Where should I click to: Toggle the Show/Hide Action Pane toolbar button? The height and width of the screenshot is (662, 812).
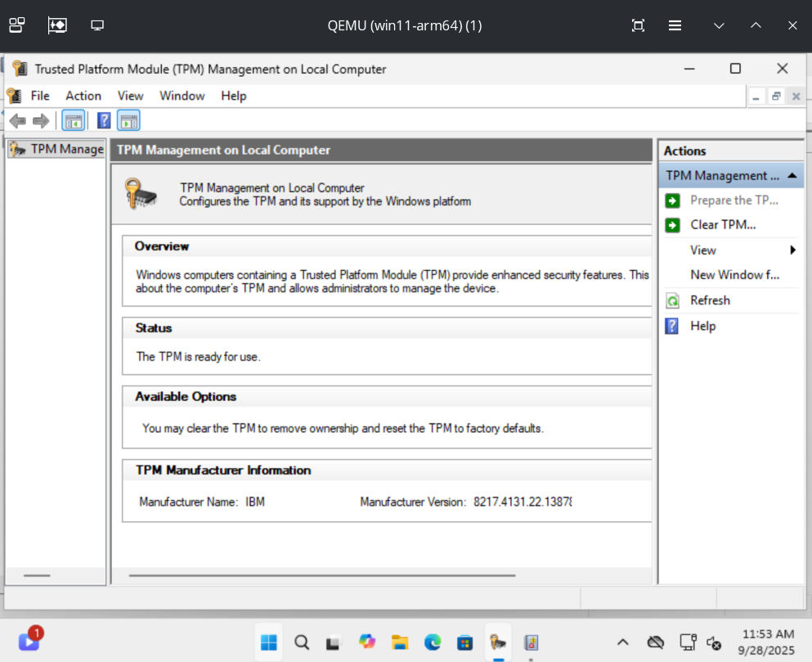pyautogui.click(x=128, y=121)
